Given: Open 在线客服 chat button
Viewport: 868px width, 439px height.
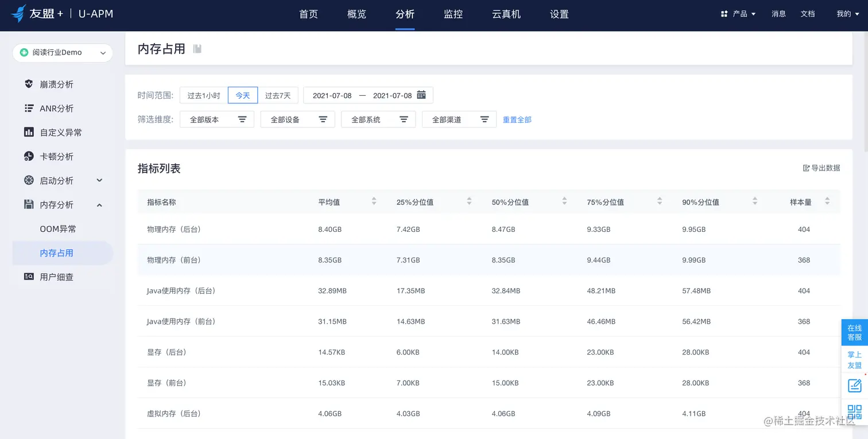Looking at the screenshot, I should click(855, 333).
